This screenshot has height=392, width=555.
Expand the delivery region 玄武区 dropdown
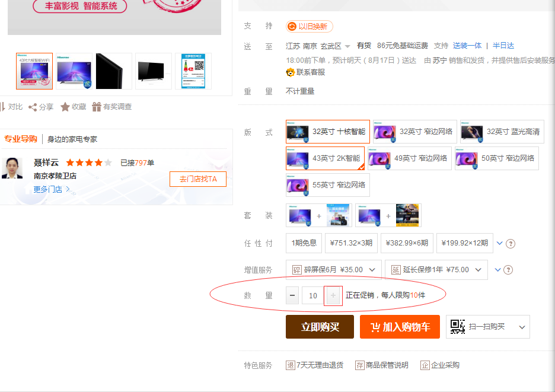point(347,46)
